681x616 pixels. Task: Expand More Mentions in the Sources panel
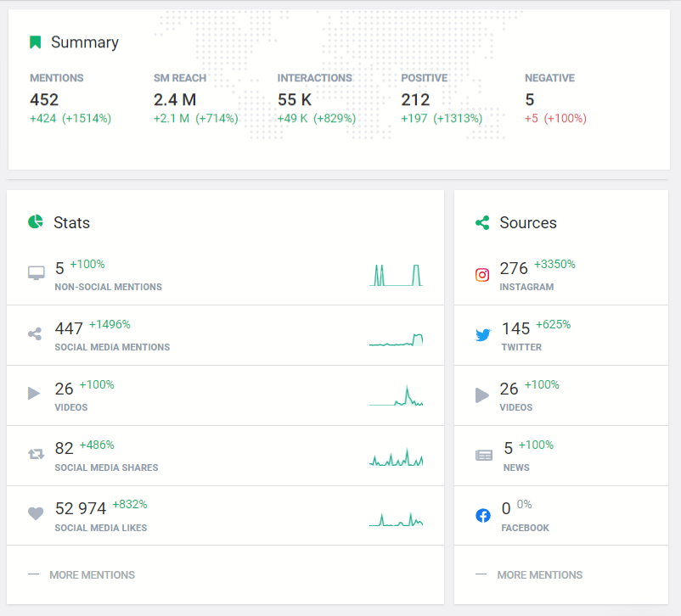pos(539,574)
